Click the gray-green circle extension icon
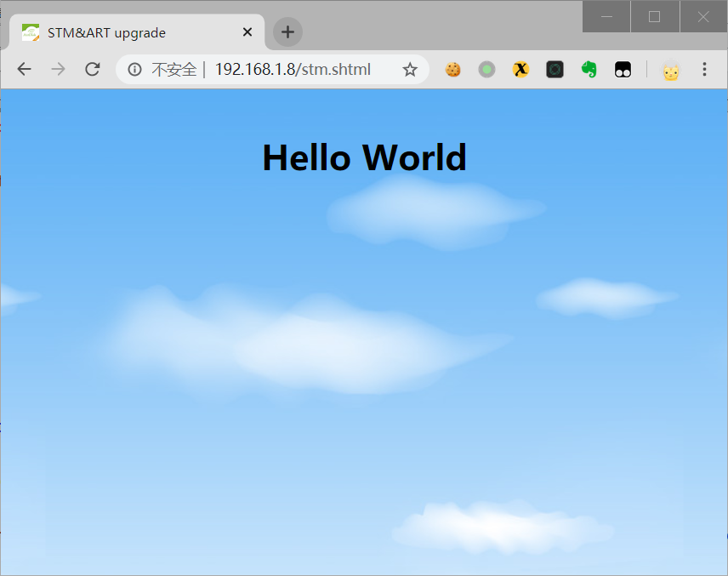This screenshot has height=576, width=728. click(x=486, y=70)
